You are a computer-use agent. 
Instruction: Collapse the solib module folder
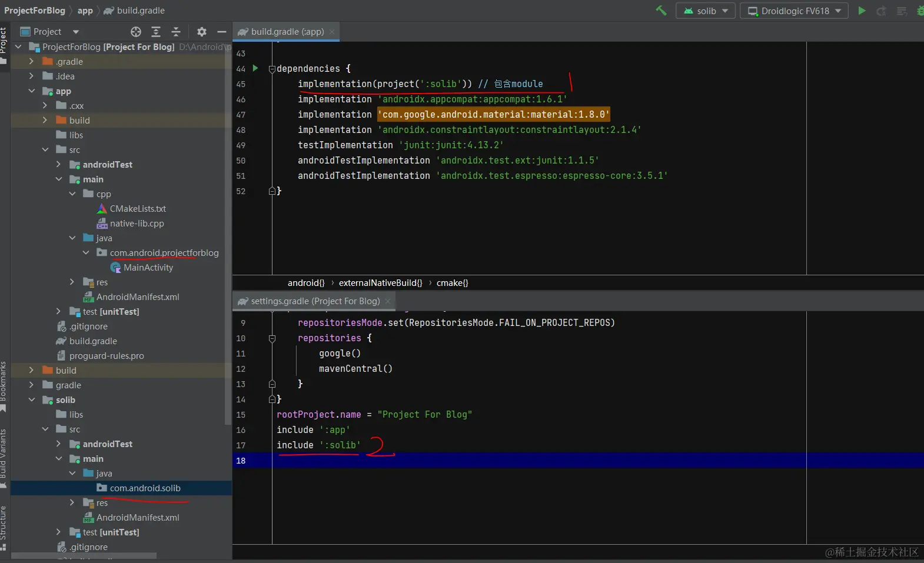point(32,400)
